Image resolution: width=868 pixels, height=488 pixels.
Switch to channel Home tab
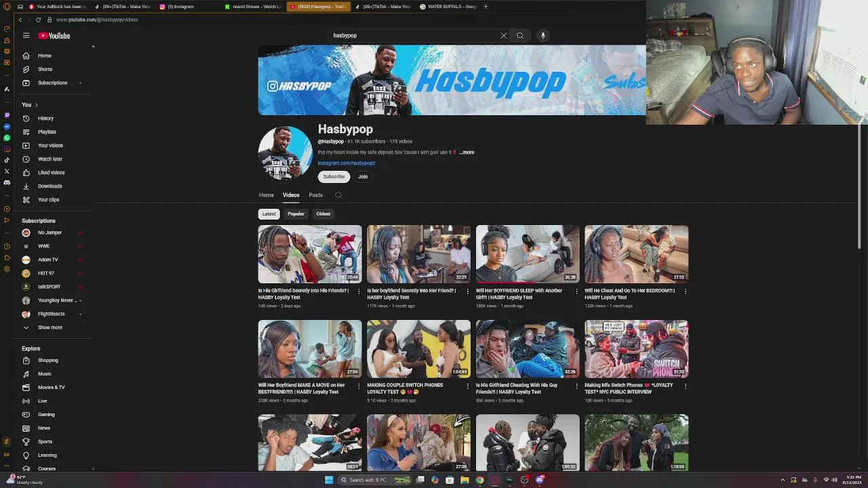pyautogui.click(x=266, y=195)
